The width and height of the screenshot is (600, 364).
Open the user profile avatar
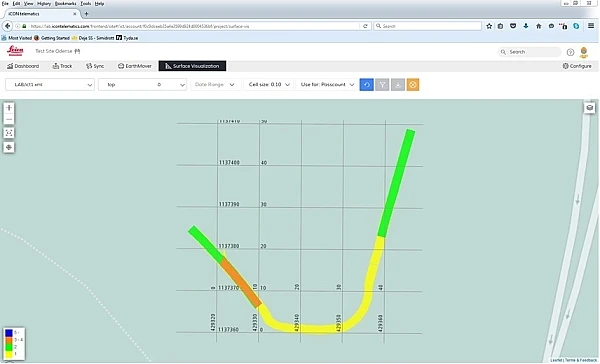tap(584, 52)
